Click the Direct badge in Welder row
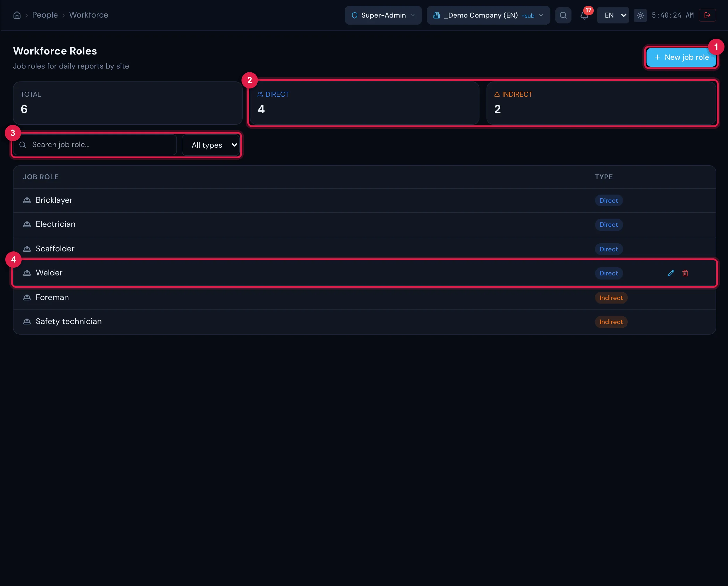Viewport: 728px width, 586px height. click(608, 273)
